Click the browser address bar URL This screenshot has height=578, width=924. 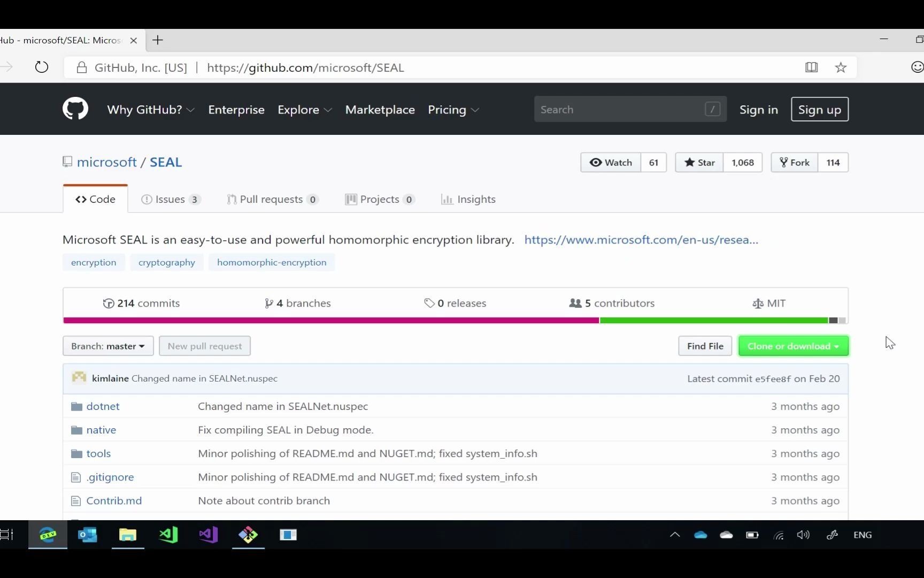(x=305, y=67)
